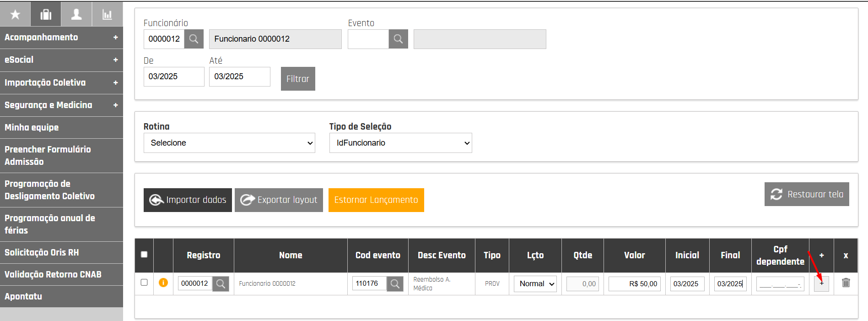The height and width of the screenshot is (321, 868).
Task: Click the star favorites icon in sidebar
Action: [15, 15]
